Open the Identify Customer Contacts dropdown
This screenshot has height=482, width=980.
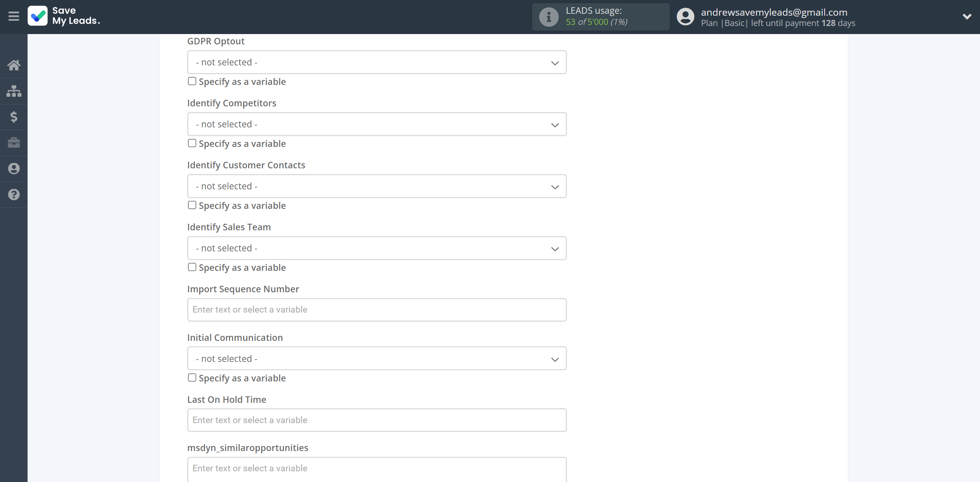click(377, 186)
